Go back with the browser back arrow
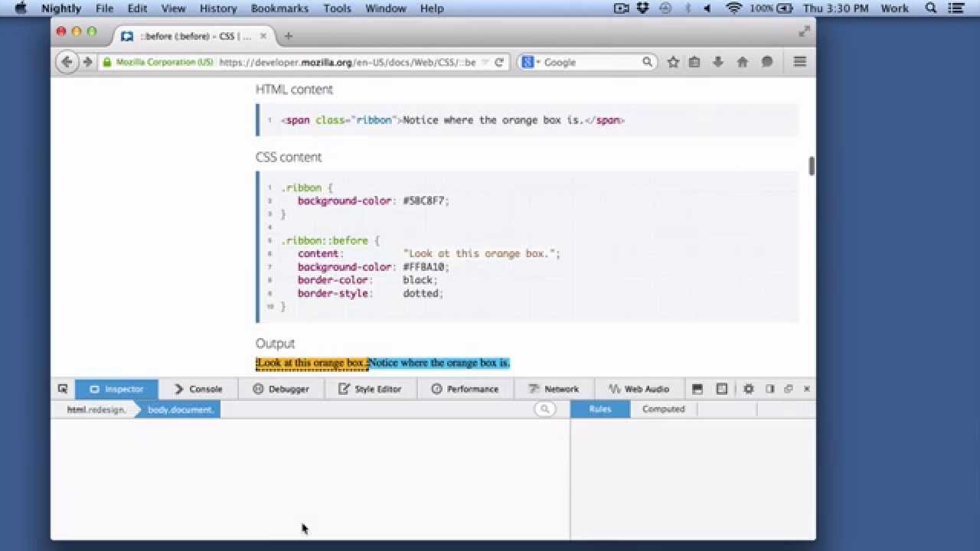 67,62
